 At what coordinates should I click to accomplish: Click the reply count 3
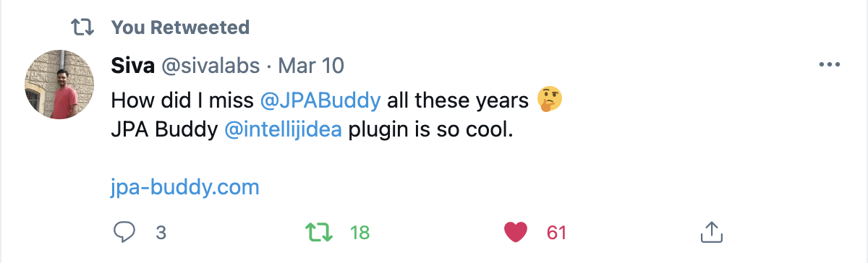(161, 233)
